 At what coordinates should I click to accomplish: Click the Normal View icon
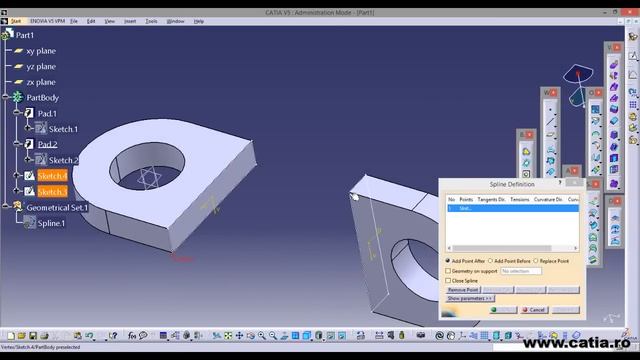tap(284, 336)
